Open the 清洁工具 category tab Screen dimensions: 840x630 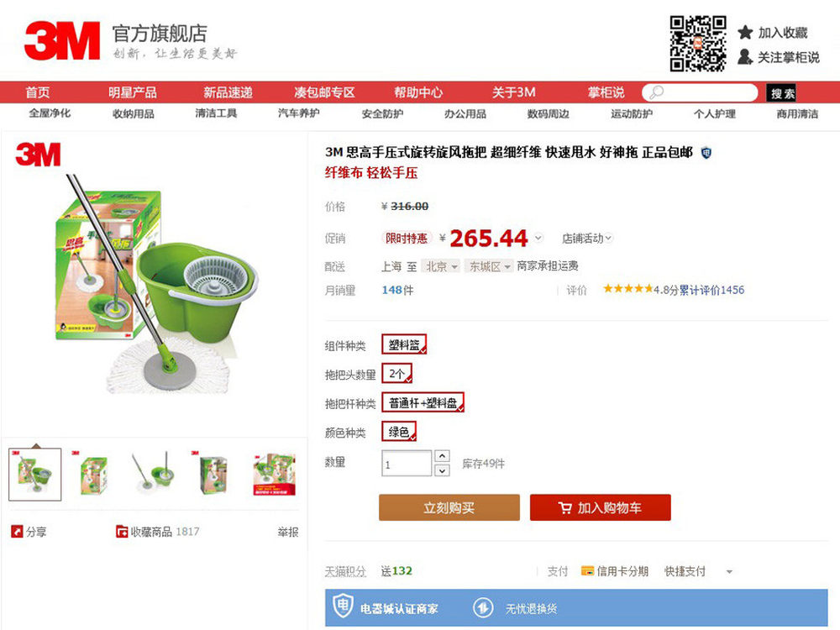point(216,113)
